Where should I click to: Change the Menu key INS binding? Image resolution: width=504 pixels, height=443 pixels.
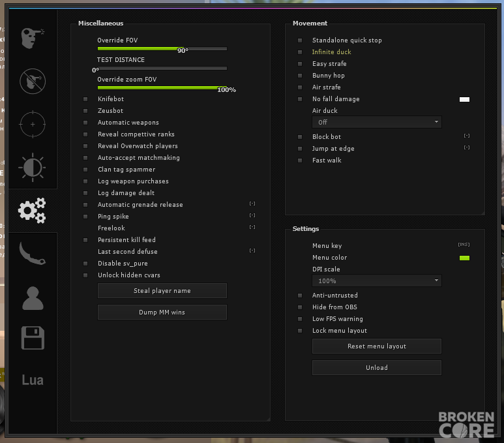(464, 245)
